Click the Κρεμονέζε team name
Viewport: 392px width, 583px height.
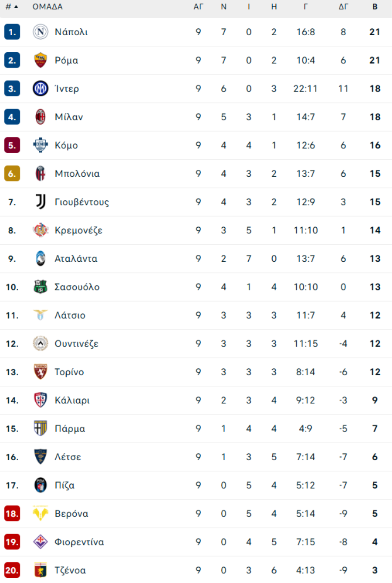point(78,230)
